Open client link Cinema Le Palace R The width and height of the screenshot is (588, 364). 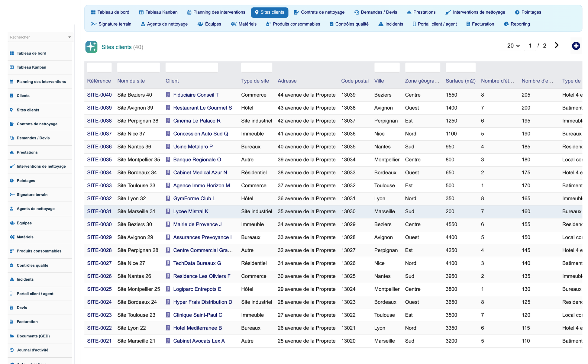click(197, 121)
